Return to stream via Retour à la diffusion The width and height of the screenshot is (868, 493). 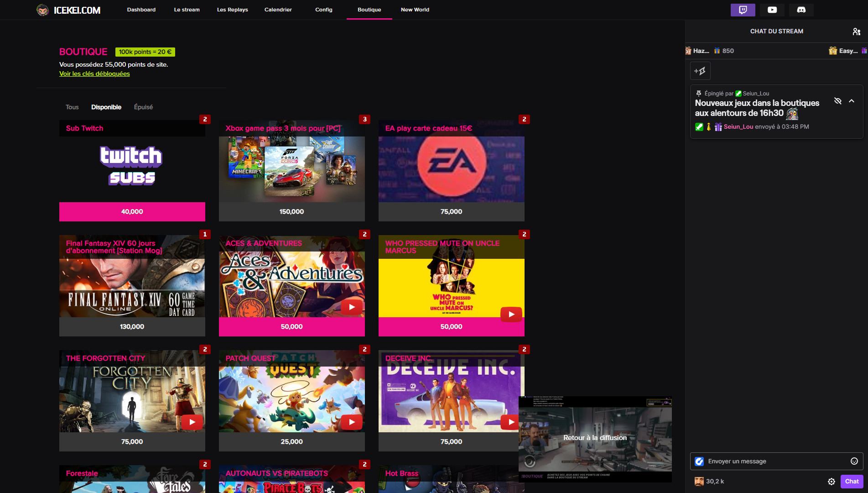595,438
